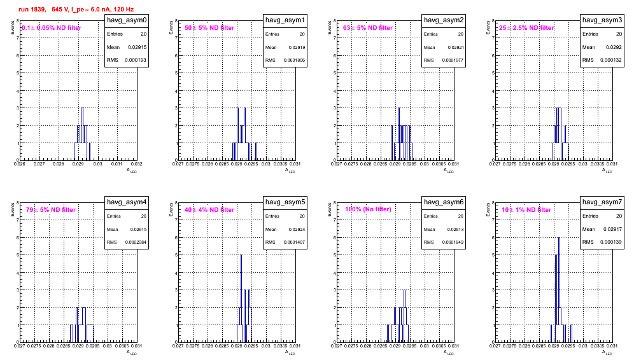Click Mean value 0.02915 in havg_asym4
This screenshot has width=634, height=364.
138,230
